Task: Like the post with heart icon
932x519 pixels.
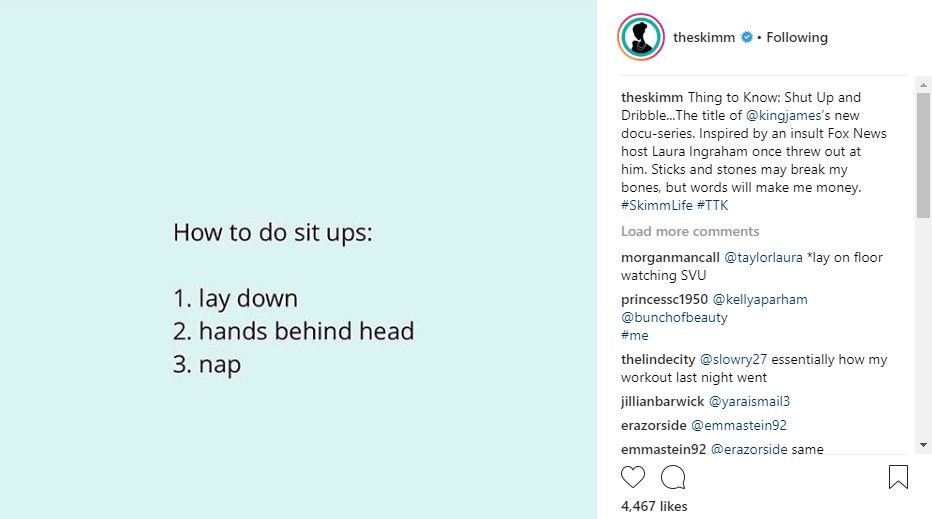Action: coord(632,477)
